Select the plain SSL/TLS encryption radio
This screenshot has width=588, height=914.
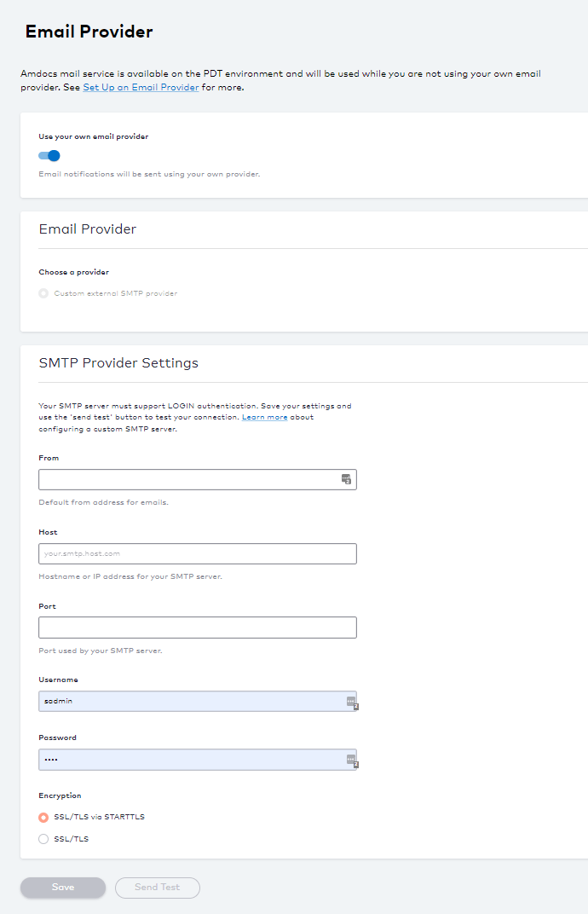point(43,839)
